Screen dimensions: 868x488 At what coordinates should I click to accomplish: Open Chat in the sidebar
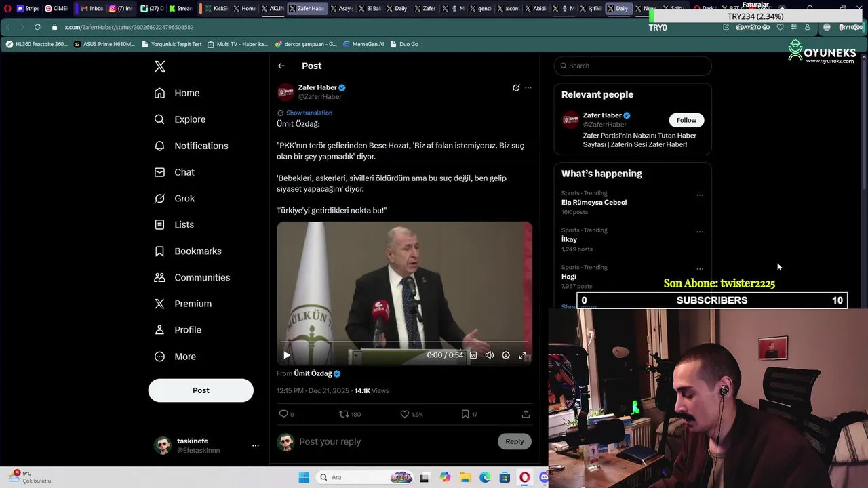pos(174,172)
